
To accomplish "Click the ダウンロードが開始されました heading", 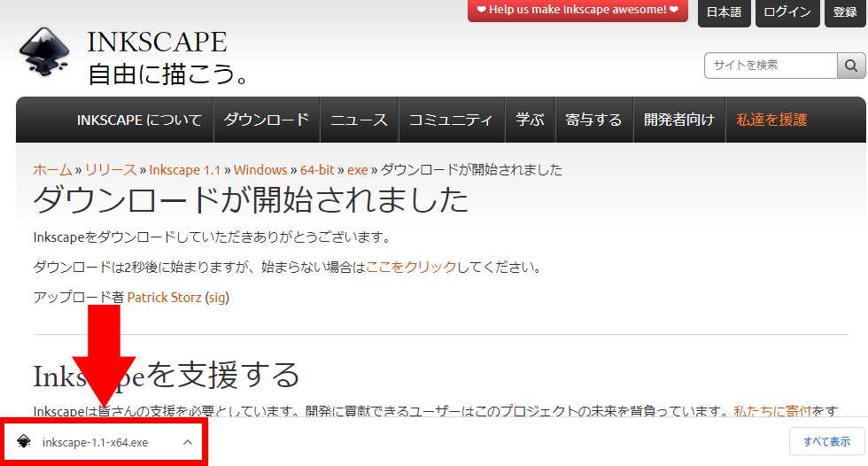I will tap(251, 200).
